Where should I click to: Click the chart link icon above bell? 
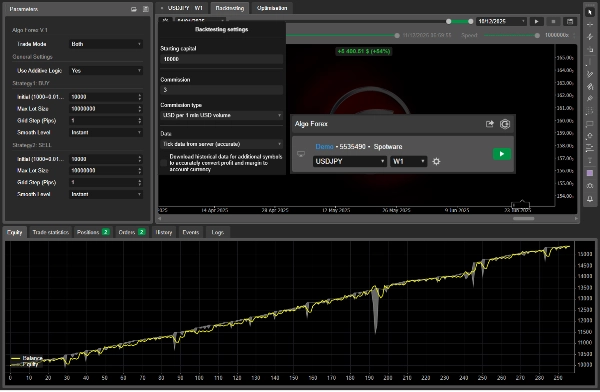click(x=590, y=186)
